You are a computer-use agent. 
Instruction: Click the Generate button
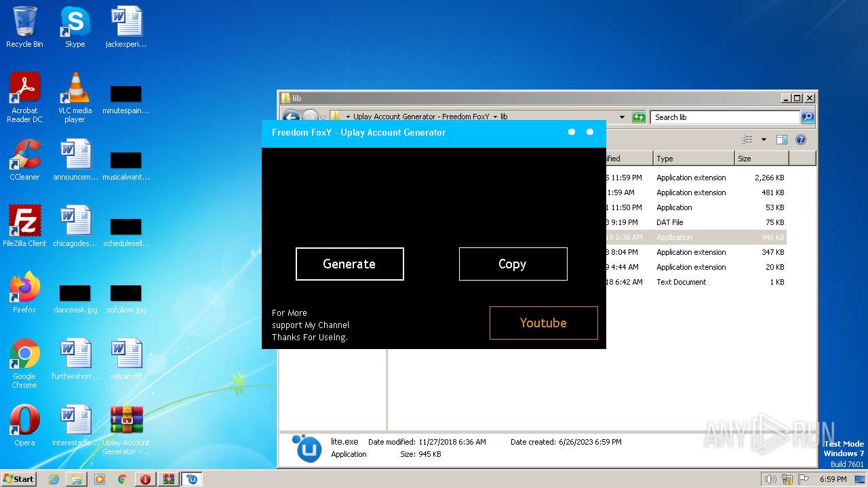coord(349,264)
